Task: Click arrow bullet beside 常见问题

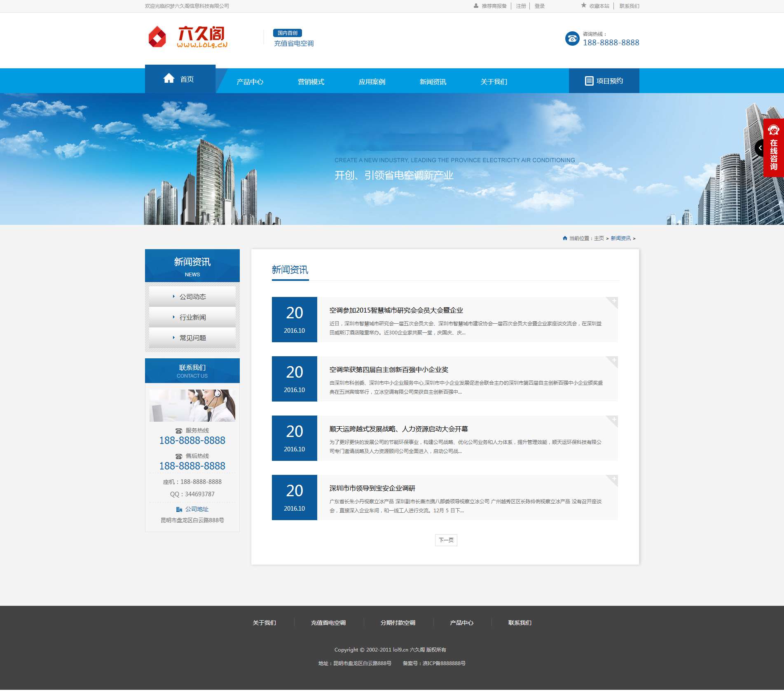Action: tap(174, 337)
